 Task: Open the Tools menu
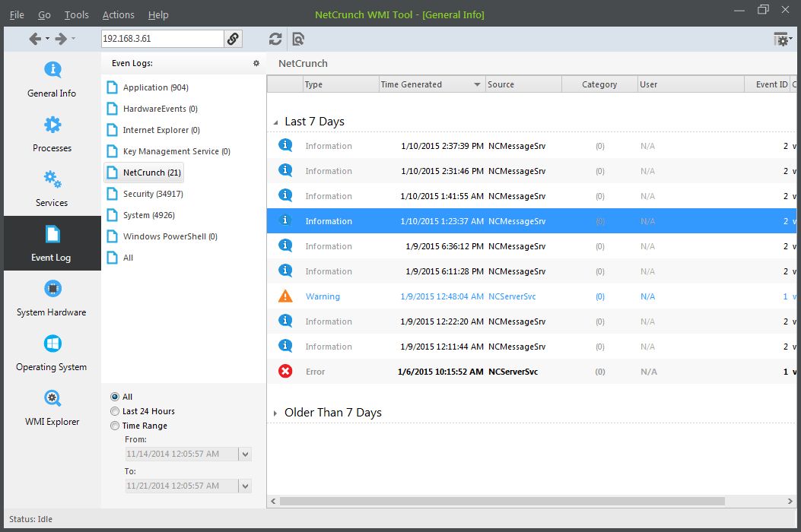click(76, 14)
